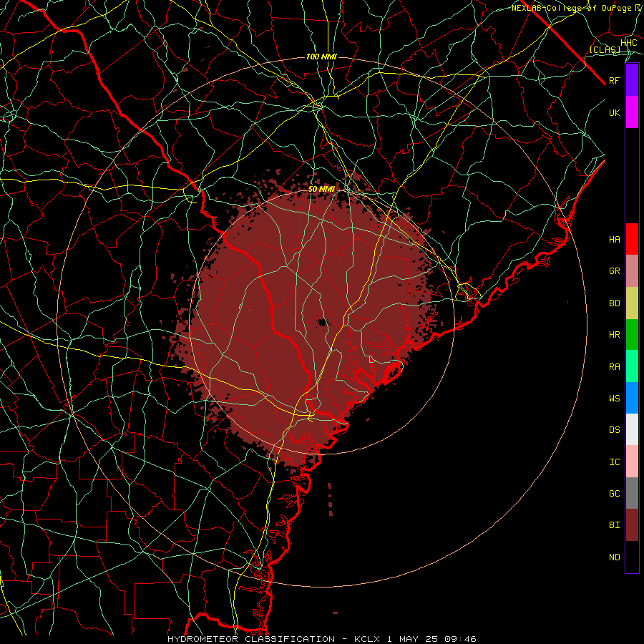Click the UK legend label
Viewport: 644px width, 644px height.
[614, 112]
